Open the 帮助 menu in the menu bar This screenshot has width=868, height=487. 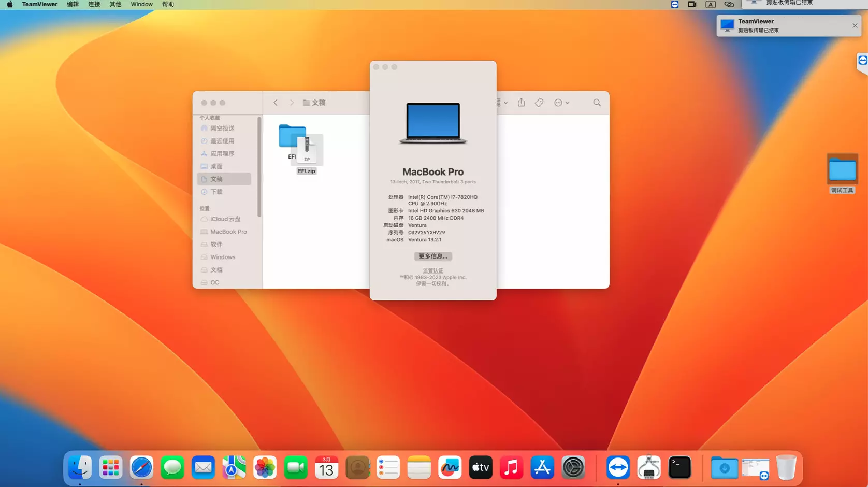point(167,4)
